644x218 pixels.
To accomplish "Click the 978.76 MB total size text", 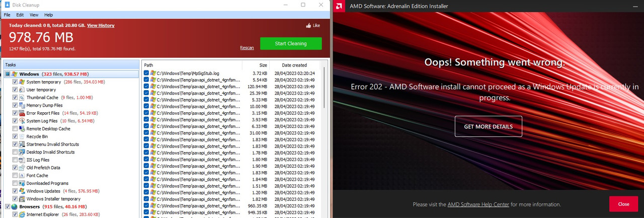I will pyautogui.click(x=41, y=37).
